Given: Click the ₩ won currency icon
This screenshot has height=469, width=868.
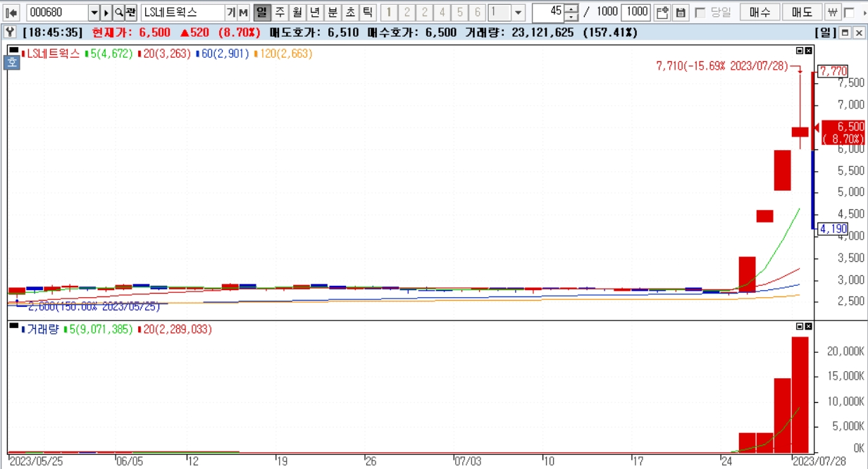Looking at the screenshot, I should click(x=833, y=12).
